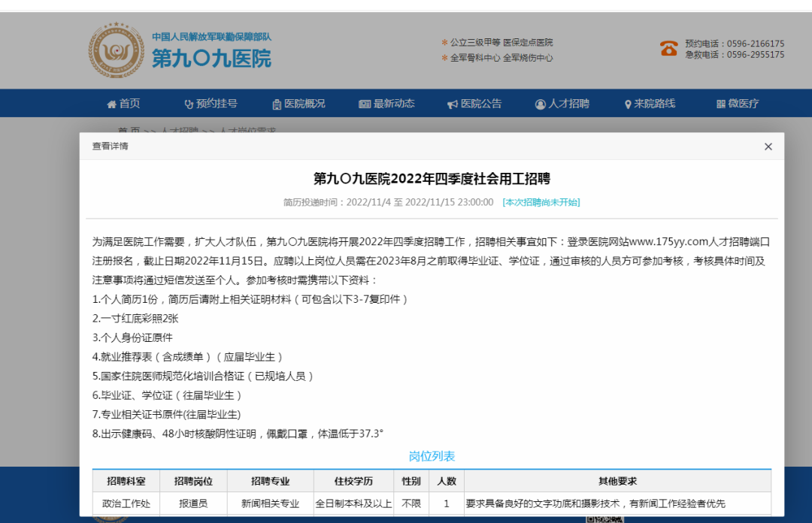Screen dimensions: 812x523
Task: Click the line 2.一寸红底彩照2张
Action: tap(135, 319)
